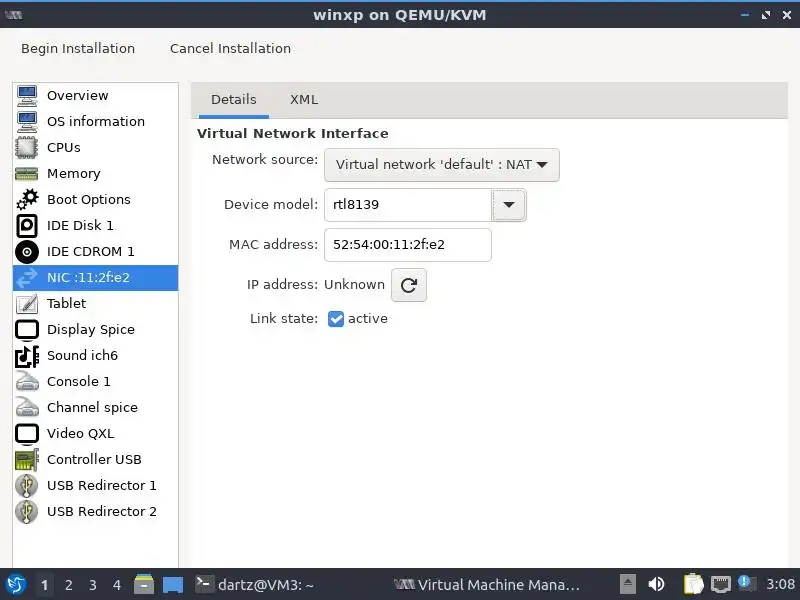The height and width of the screenshot is (600, 800).
Task: Open the clipboard tray icon
Action: pos(693,584)
